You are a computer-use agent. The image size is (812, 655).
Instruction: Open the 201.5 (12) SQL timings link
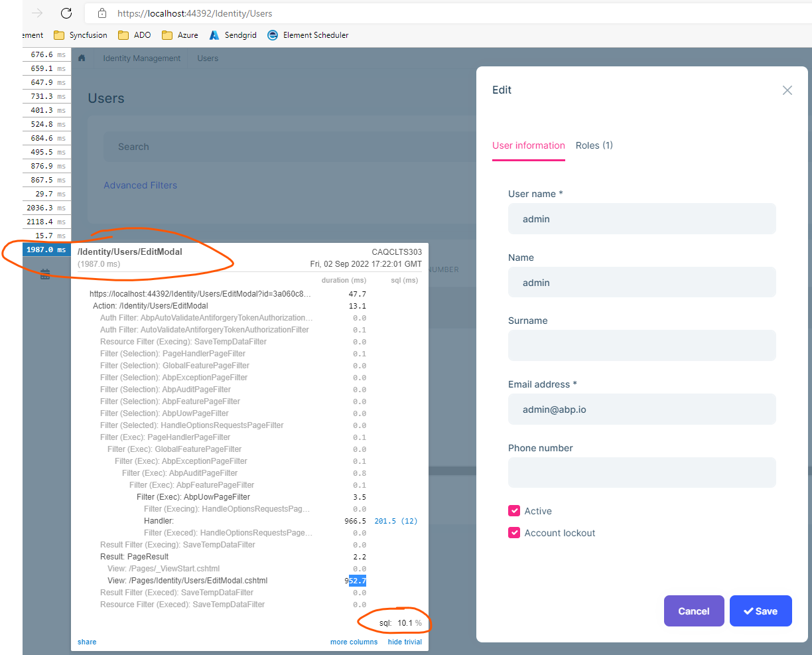click(395, 521)
